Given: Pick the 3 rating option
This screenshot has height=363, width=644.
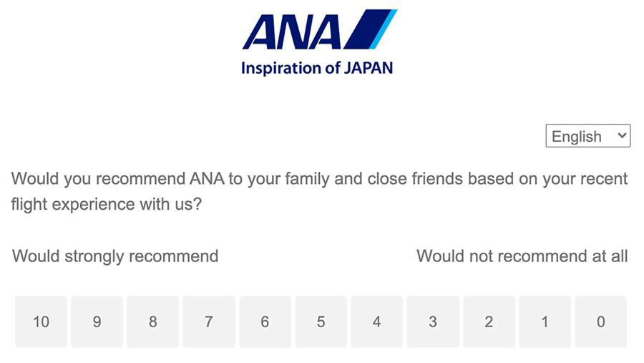Looking at the screenshot, I should [x=432, y=322].
